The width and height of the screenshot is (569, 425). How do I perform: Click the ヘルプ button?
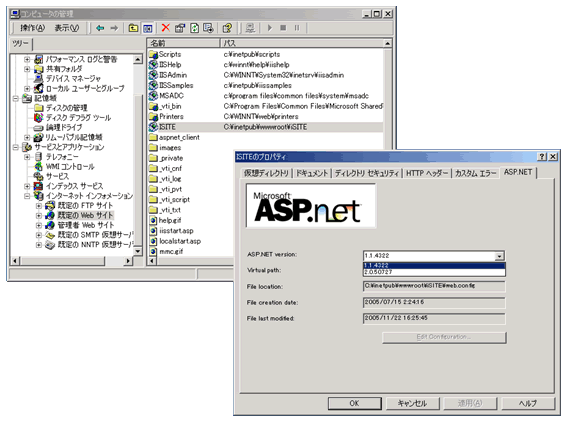point(528,403)
